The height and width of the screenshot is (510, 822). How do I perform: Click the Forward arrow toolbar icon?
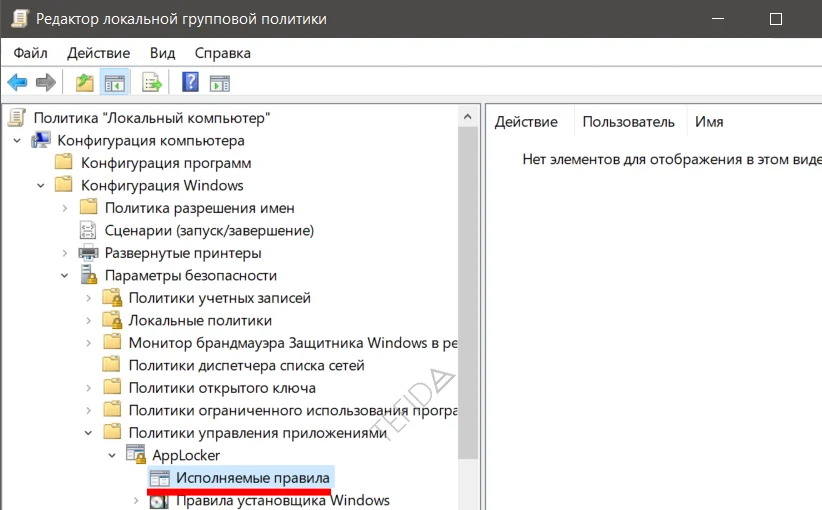click(46, 82)
